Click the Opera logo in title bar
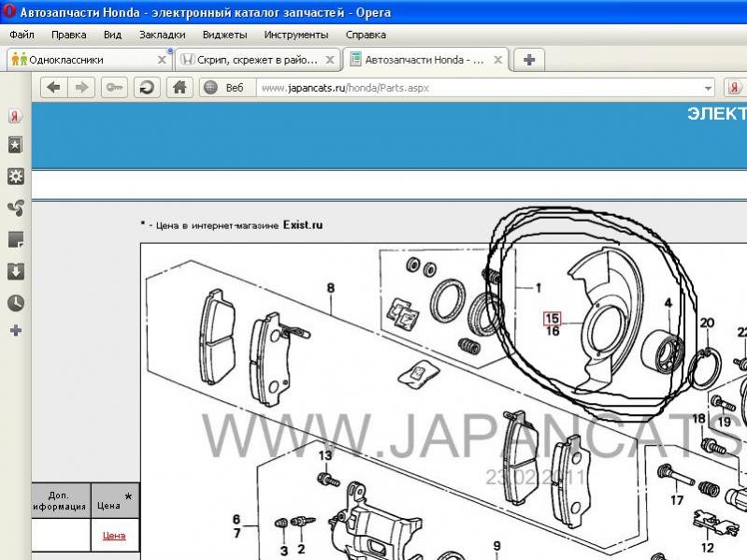This screenshot has height=560, width=747. tap(8, 11)
